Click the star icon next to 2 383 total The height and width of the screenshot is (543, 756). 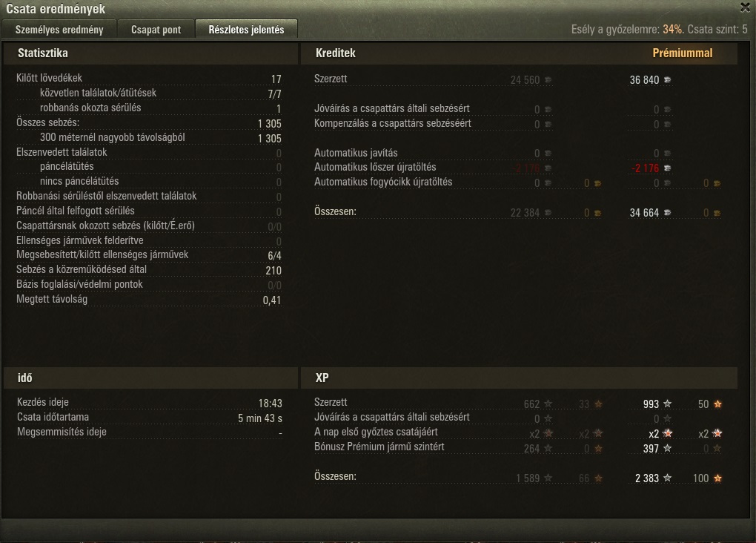pos(668,478)
